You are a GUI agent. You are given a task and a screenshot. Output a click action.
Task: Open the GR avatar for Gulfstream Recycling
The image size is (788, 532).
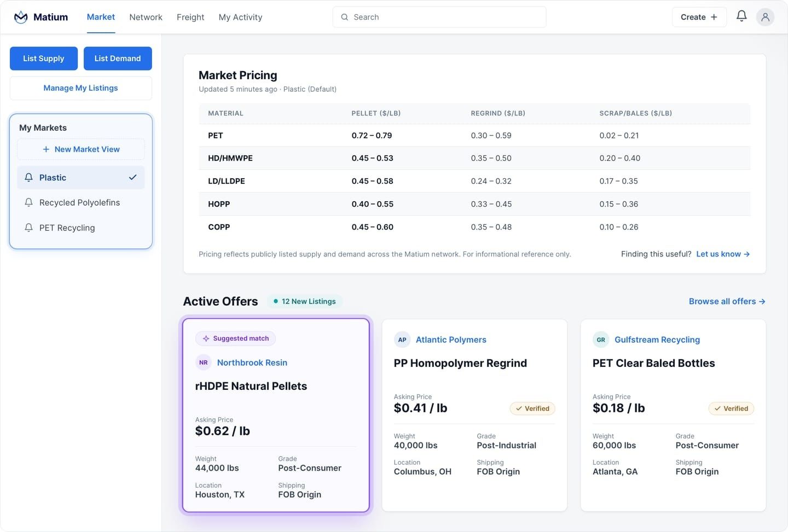[601, 340]
